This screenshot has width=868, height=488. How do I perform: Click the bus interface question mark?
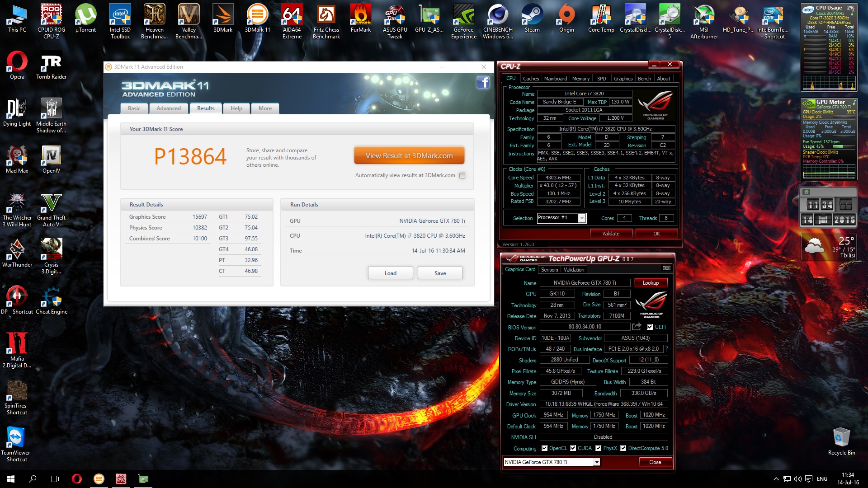667,349
